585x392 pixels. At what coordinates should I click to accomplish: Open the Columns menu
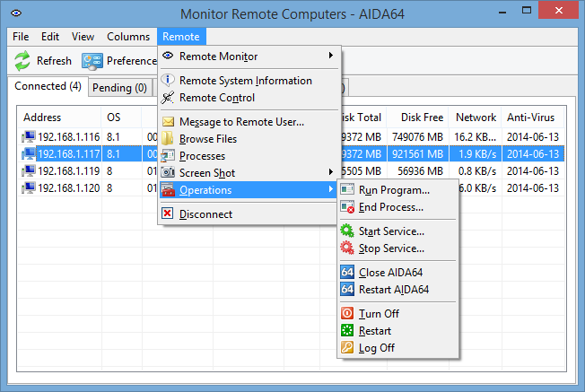click(x=128, y=37)
